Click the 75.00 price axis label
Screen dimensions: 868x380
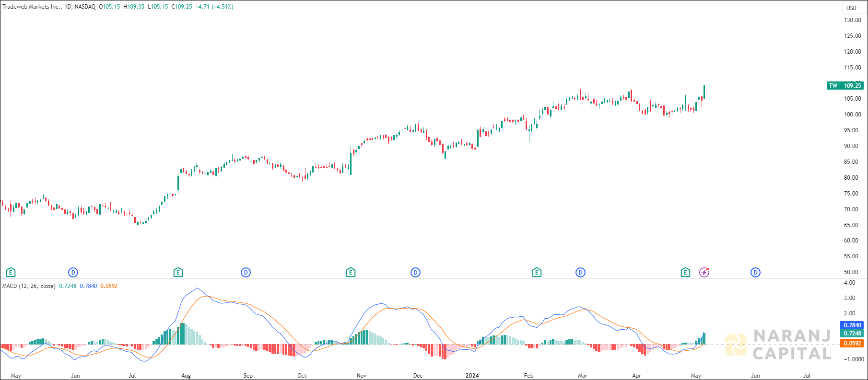(x=851, y=194)
